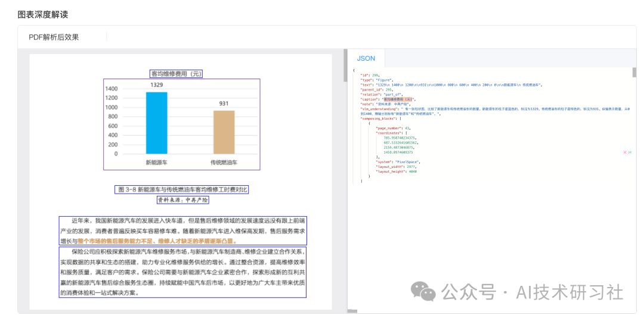Select the 资料来源：中再产险 source box
The image size is (644, 318).
[183, 200]
